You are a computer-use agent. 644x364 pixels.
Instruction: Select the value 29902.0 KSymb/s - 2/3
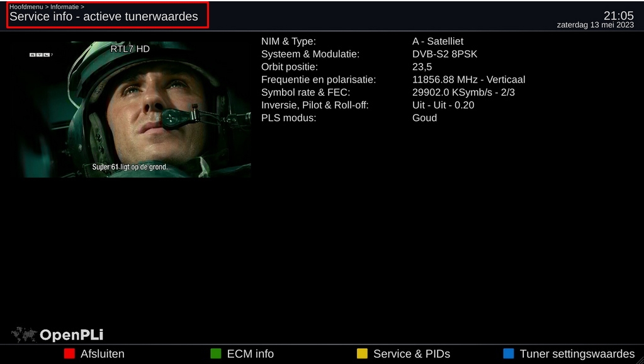click(x=463, y=93)
